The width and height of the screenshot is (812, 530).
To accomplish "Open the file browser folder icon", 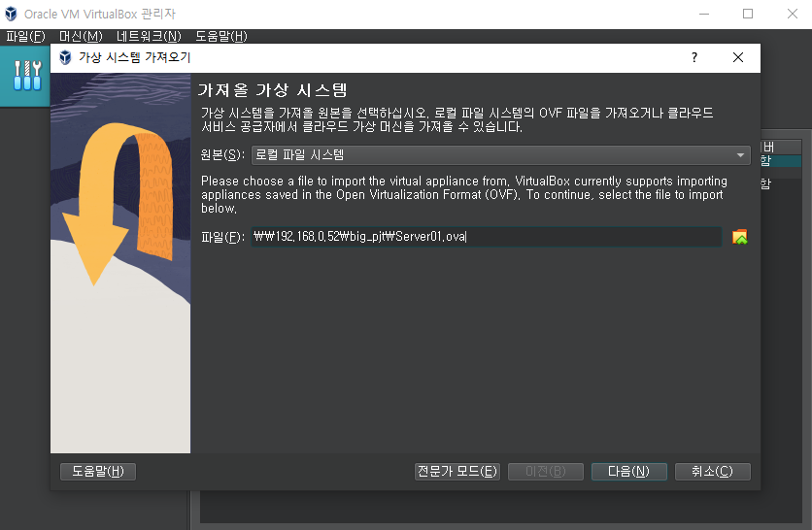I will pyautogui.click(x=739, y=237).
